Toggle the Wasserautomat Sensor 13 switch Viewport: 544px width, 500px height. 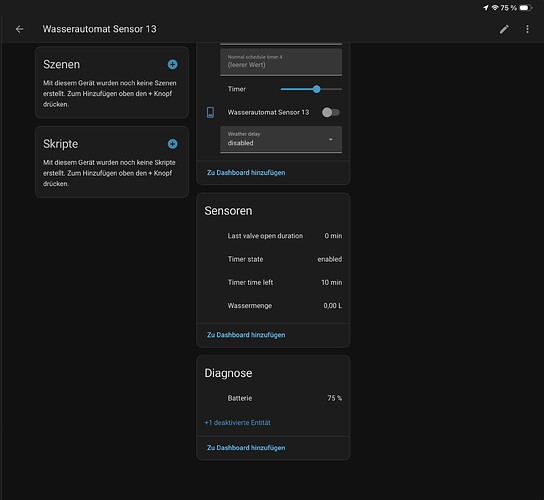(331, 112)
